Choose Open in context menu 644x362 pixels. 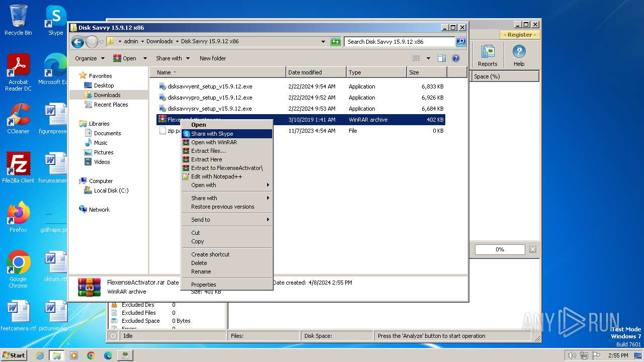click(227, 125)
